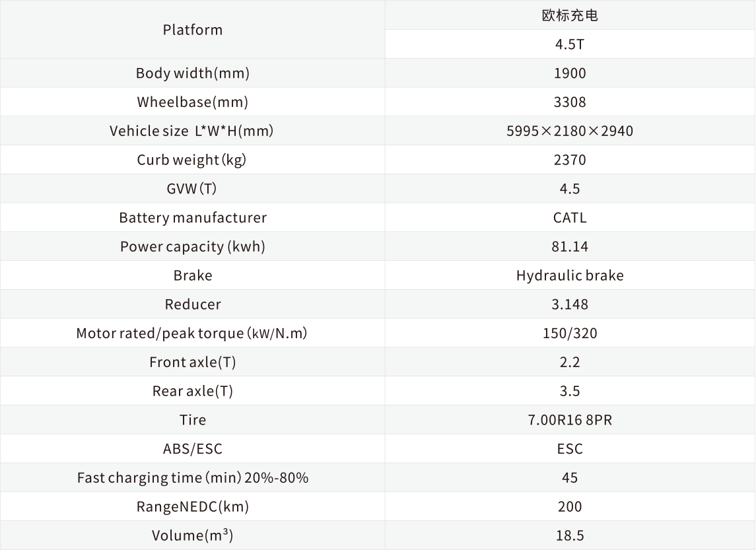This screenshot has height=550, width=756.
Task: Click the Volume(m³) label
Action: point(192,535)
